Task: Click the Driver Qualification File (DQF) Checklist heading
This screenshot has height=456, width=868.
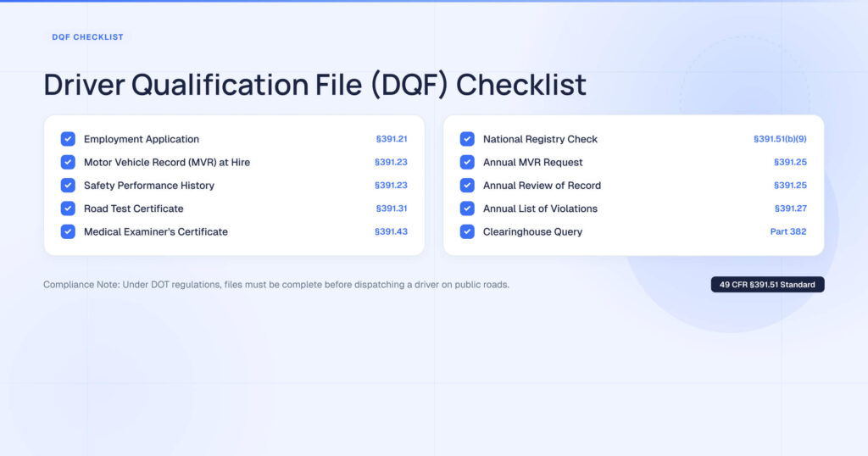Action: click(314, 85)
